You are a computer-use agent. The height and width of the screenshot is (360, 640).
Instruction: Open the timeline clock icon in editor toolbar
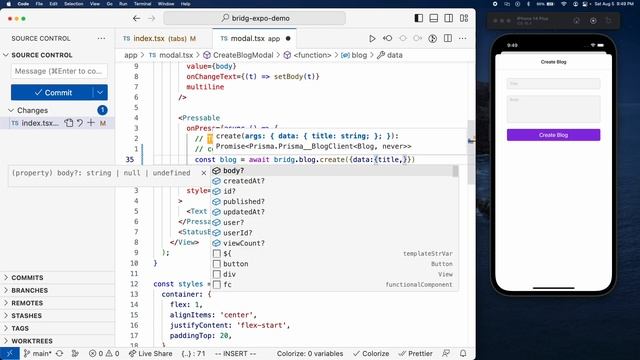click(433, 38)
